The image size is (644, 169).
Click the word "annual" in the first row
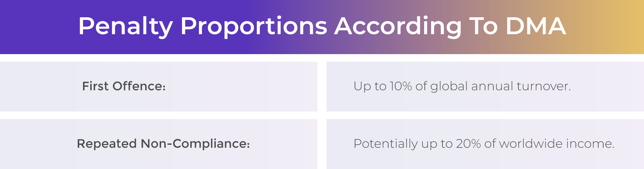tap(492, 86)
